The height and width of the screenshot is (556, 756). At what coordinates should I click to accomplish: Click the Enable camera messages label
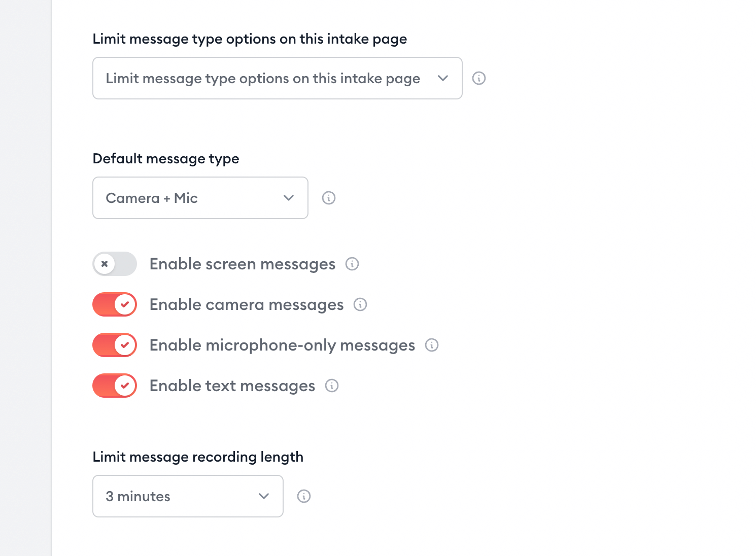246,304
